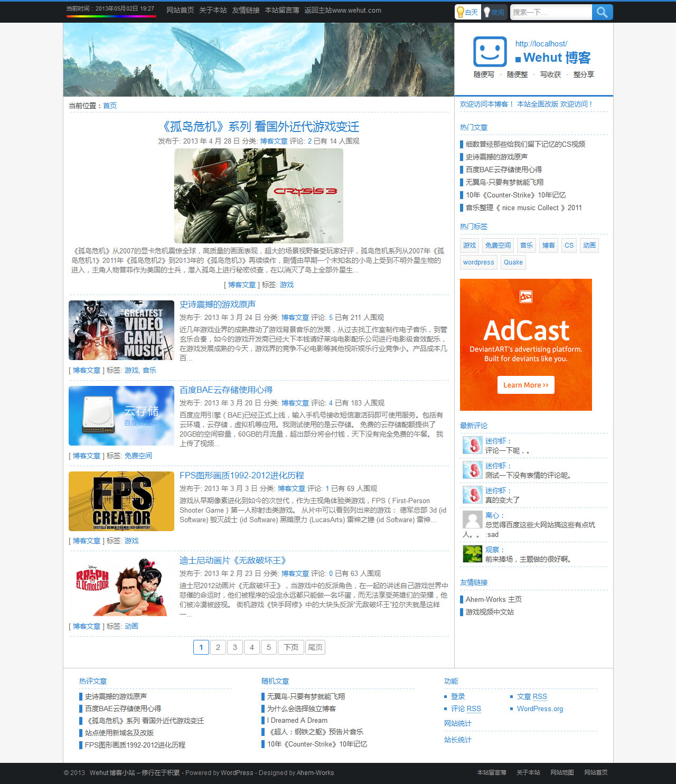Open sidebar article 无翼鸟-只要有梦就能飞翔
Image resolution: width=676 pixels, height=784 pixels.
pos(504,182)
